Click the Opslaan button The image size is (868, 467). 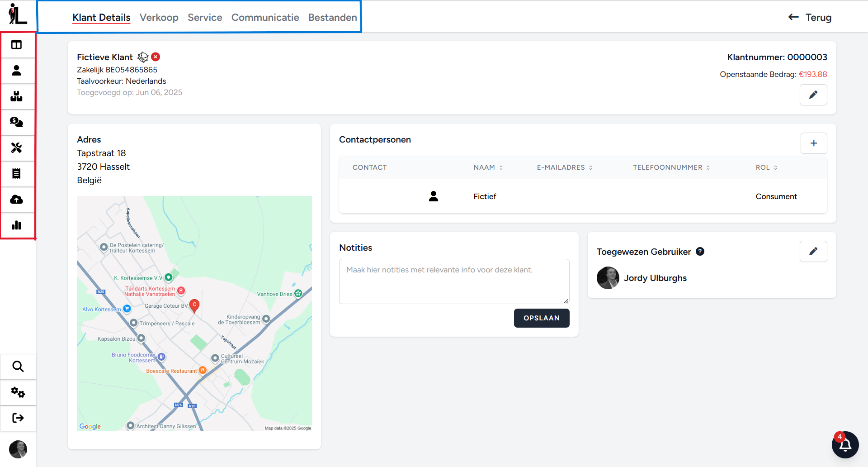(541, 318)
